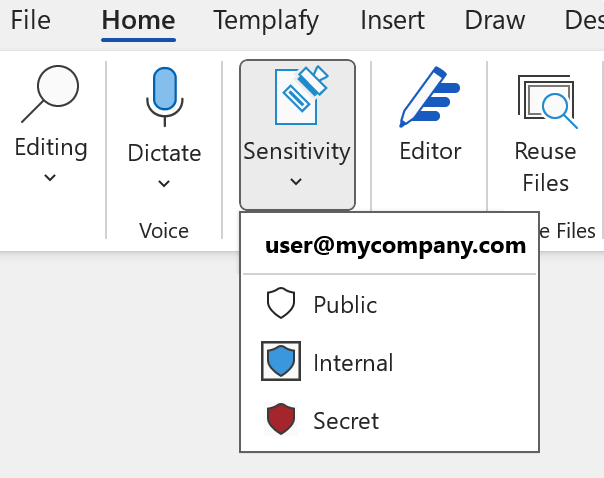Expand the Dictate dropdown arrow
This screenshot has height=478, width=604.
[x=164, y=183]
